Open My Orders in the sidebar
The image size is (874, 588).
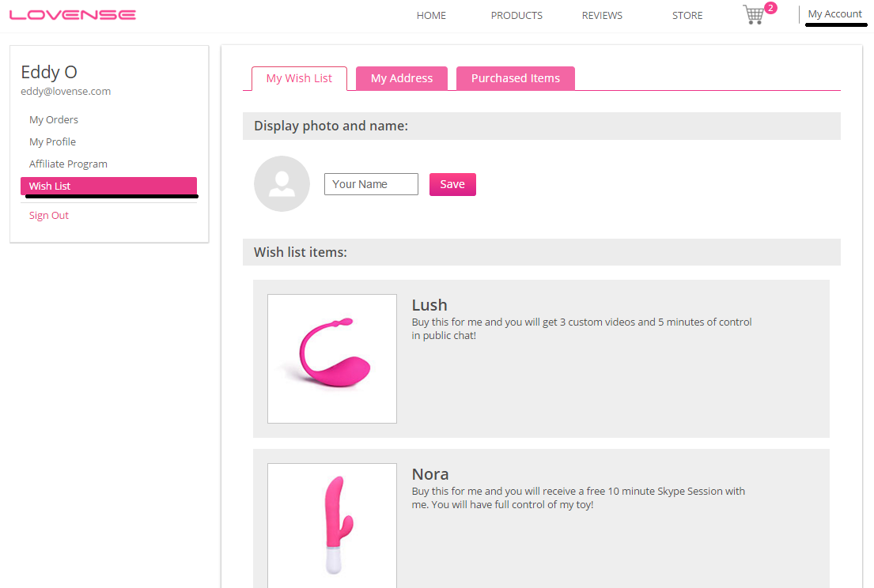[54, 119]
